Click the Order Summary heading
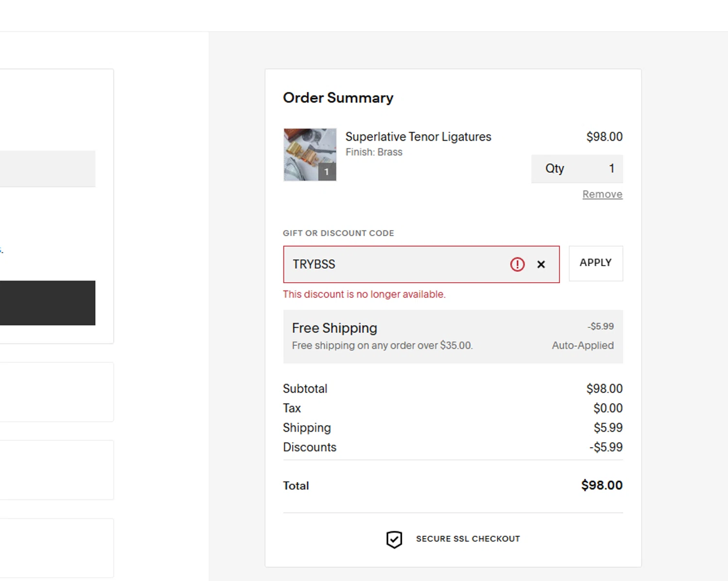The image size is (728, 581). coord(338,98)
